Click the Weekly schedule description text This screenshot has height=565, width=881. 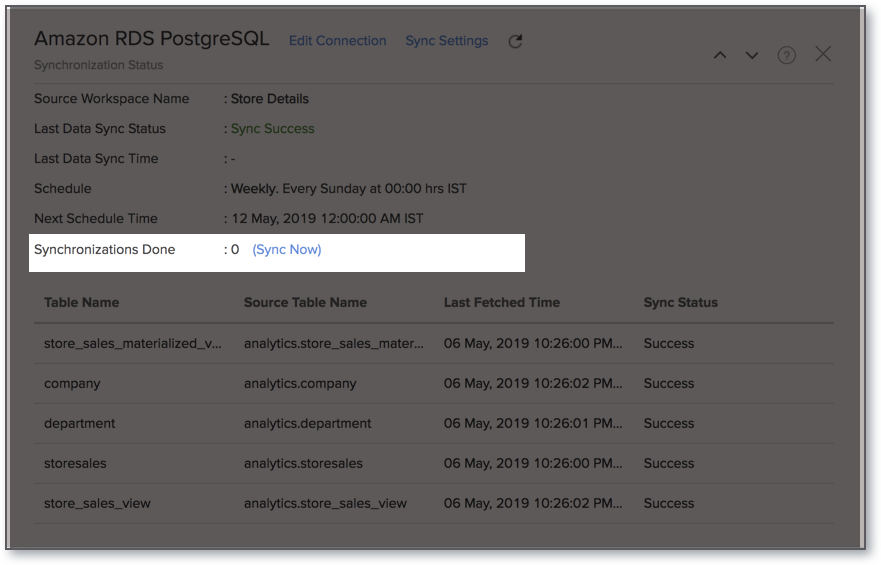348,189
